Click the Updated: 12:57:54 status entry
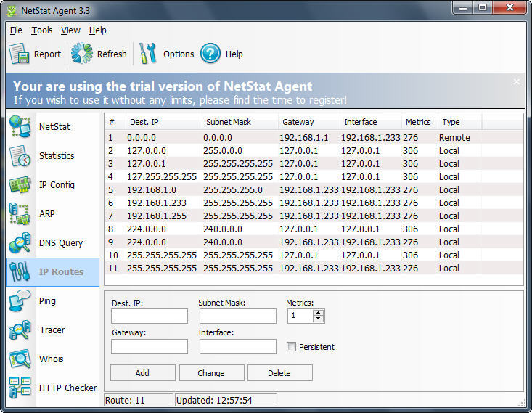Viewport: 532px width, 413px height. [x=226, y=400]
